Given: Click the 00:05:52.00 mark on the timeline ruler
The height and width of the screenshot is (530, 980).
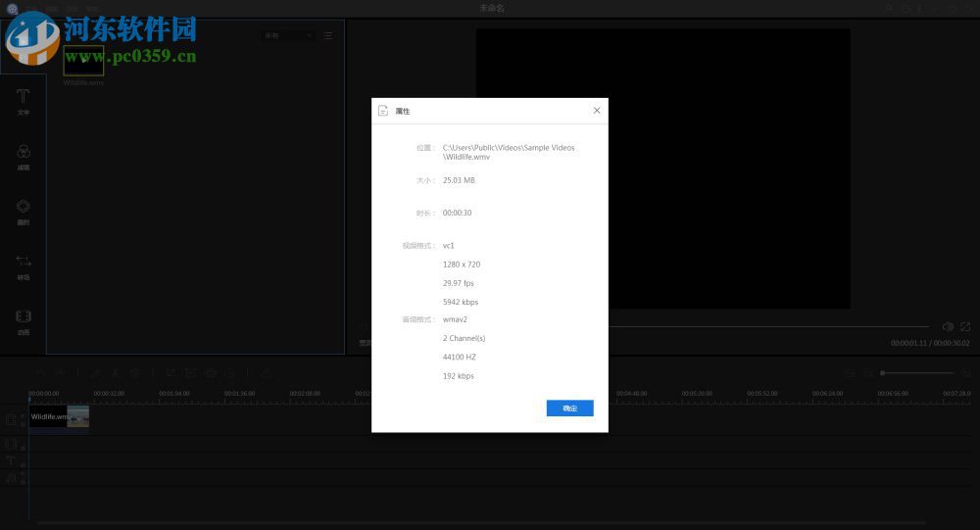Looking at the screenshot, I should pyautogui.click(x=761, y=394).
